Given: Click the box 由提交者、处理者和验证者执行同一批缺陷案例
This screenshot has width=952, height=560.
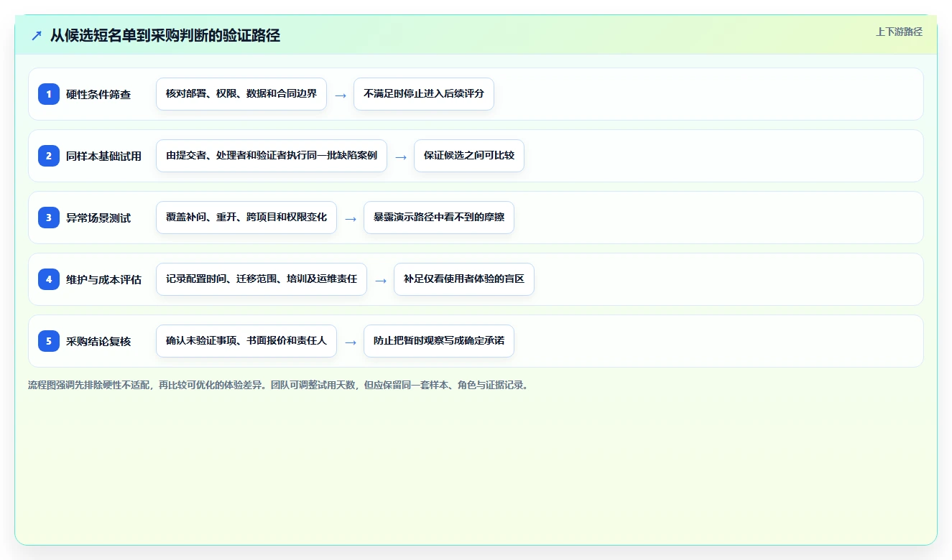Looking at the screenshot, I should (x=272, y=156).
